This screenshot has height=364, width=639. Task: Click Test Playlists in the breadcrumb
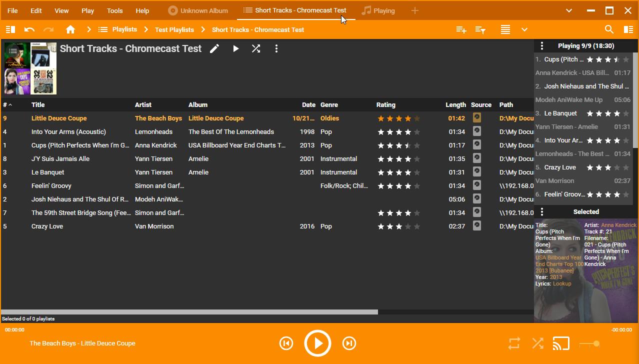(x=174, y=29)
